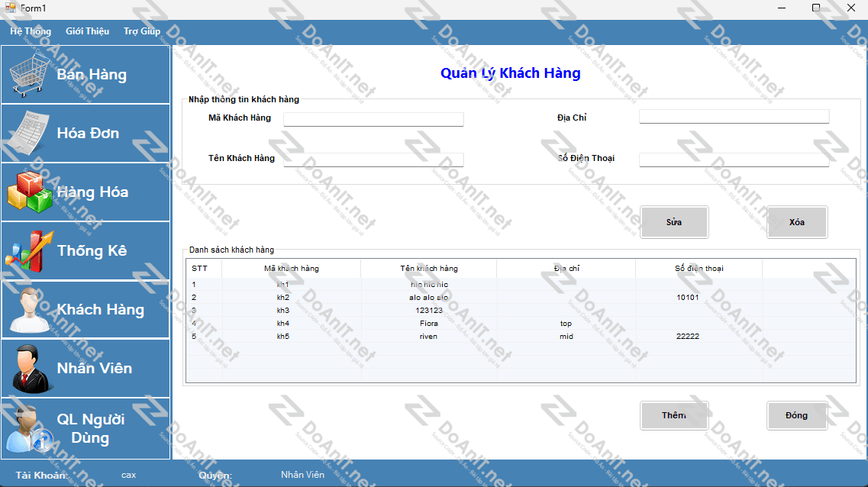Click the Sửa button

pyautogui.click(x=674, y=222)
